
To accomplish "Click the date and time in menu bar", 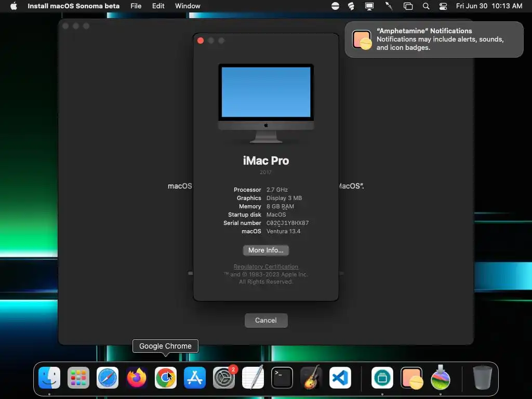I will pyautogui.click(x=489, y=6).
